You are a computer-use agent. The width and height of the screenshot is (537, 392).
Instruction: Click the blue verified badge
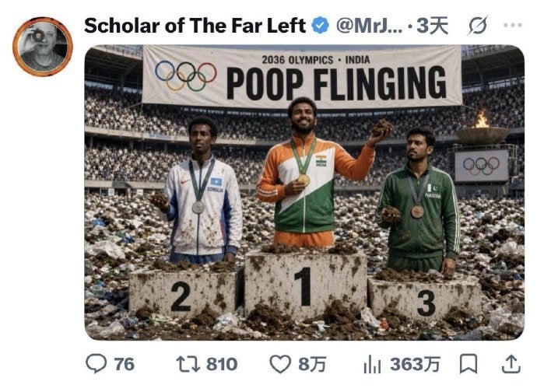point(321,26)
